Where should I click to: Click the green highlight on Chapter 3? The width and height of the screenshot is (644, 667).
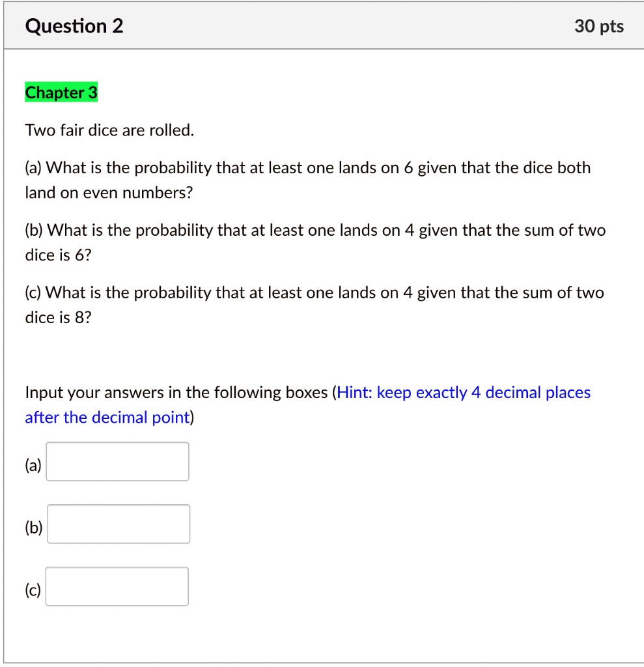61,92
